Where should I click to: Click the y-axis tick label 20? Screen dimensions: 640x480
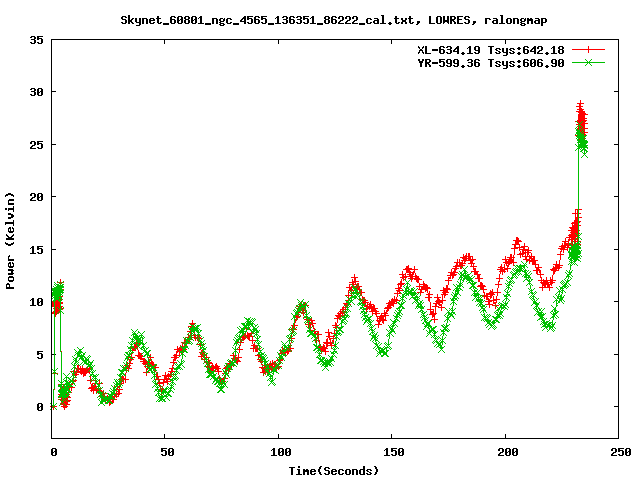tap(36, 197)
